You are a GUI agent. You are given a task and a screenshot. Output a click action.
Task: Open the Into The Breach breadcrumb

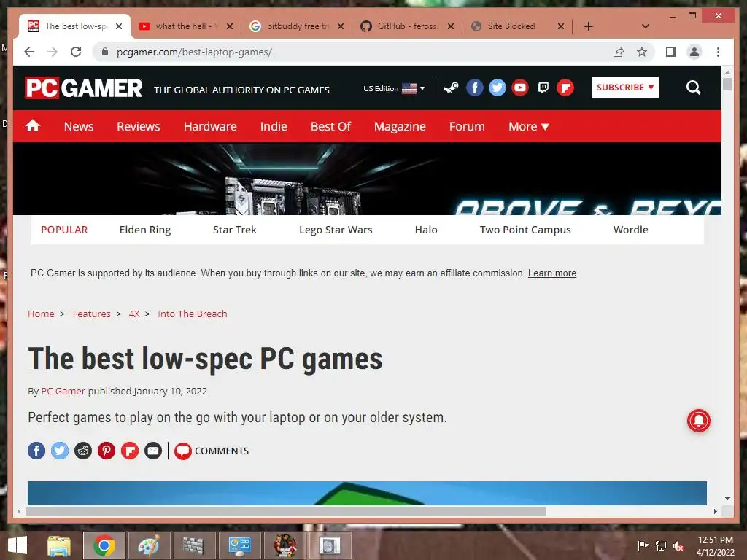tap(193, 314)
